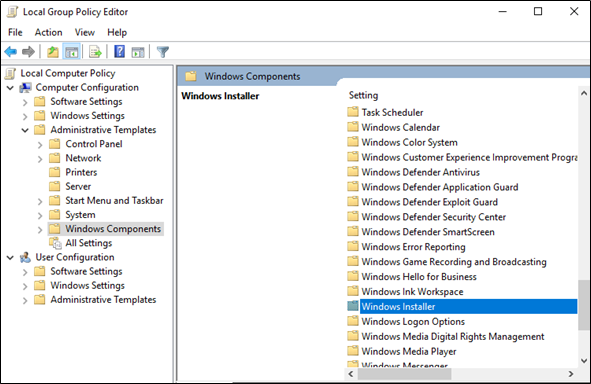
Task: Click the Local Computer Policy scroll icon
Action: [x=10, y=73]
